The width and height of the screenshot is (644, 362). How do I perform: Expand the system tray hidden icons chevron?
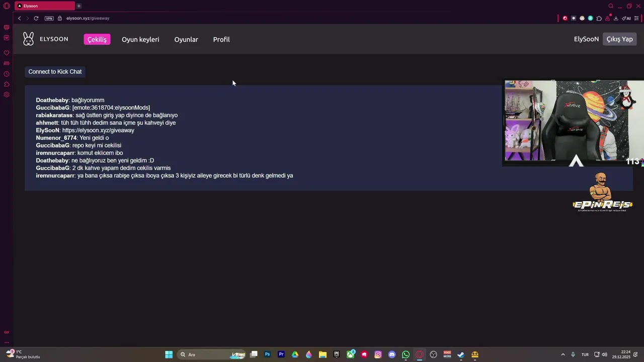pos(563,354)
